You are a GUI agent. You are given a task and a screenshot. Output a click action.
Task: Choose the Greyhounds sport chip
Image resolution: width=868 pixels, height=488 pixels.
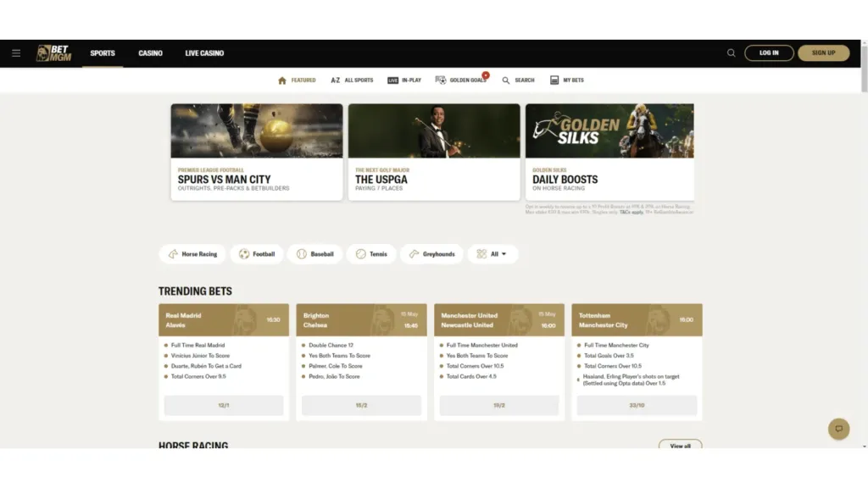pos(431,254)
